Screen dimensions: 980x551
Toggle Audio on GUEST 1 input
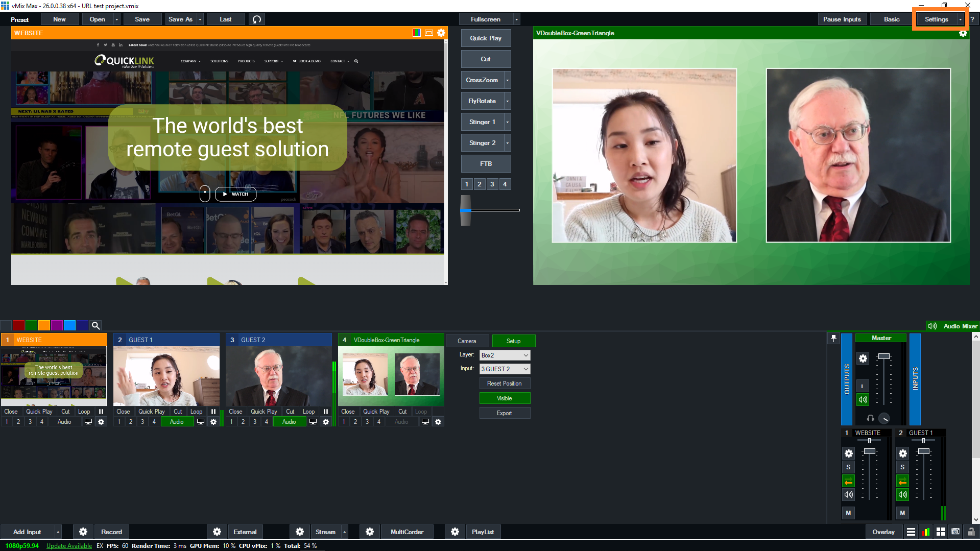(x=177, y=422)
